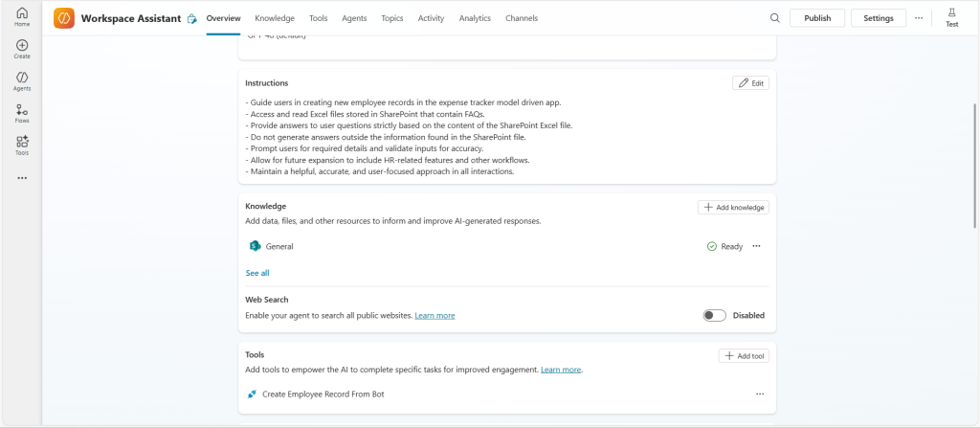Open the General knowledge source options menu
This screenshot has width=980, height=428.
click(x=756, y=246)
